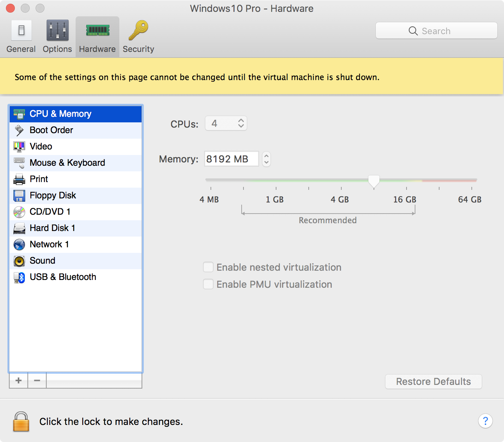Click the padlock icon to unlock changes
504x442 pixels.
[21, 422]
